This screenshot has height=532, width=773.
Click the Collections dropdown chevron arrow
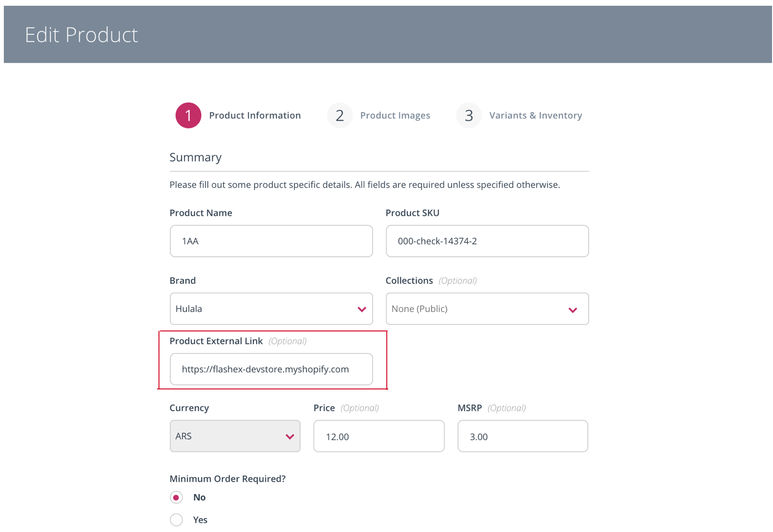pos(573,310)
